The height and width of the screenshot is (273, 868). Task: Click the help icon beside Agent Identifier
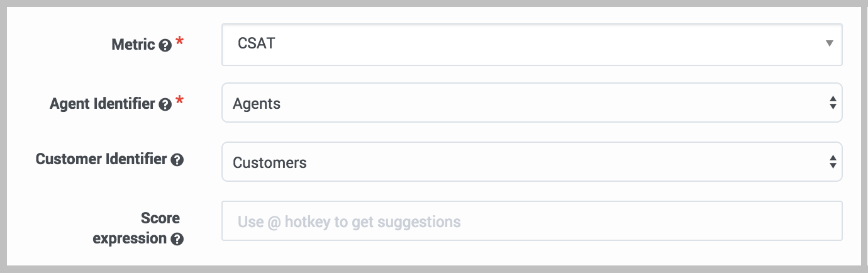coord(165,104)
